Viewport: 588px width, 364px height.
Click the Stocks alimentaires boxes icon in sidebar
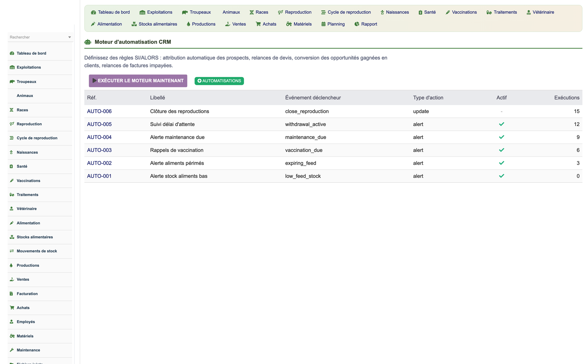tap(12, 237)
